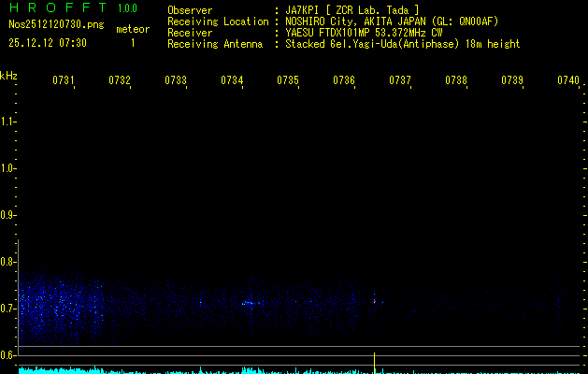
Task: Click the meteor count label
Action: tap(132, 29)
